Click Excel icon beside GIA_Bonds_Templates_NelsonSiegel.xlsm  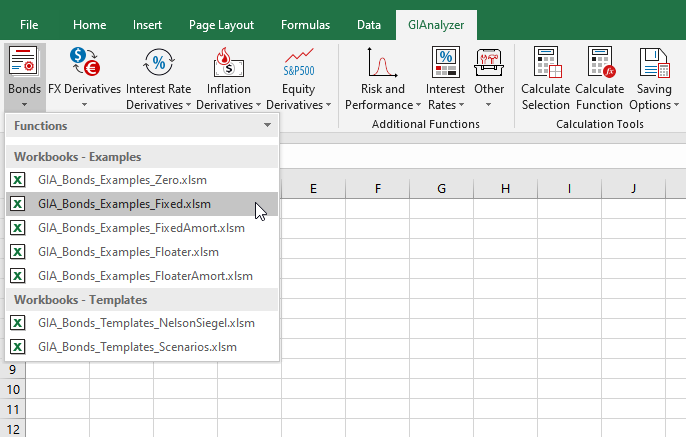click(x=18, y=323)
